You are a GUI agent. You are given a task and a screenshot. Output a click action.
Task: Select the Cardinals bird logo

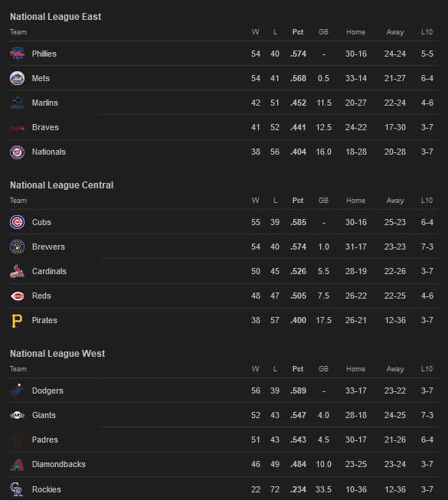(x=17, y=271)
